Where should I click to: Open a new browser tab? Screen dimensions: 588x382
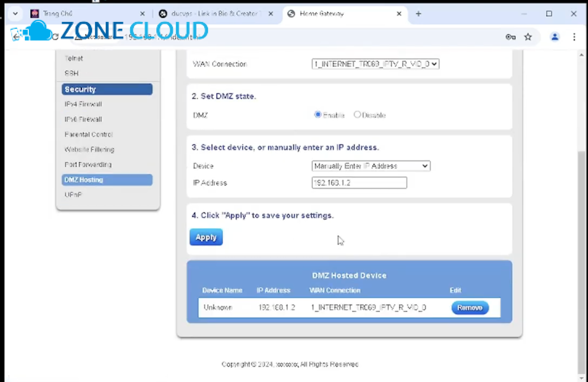tap(418, 14)
